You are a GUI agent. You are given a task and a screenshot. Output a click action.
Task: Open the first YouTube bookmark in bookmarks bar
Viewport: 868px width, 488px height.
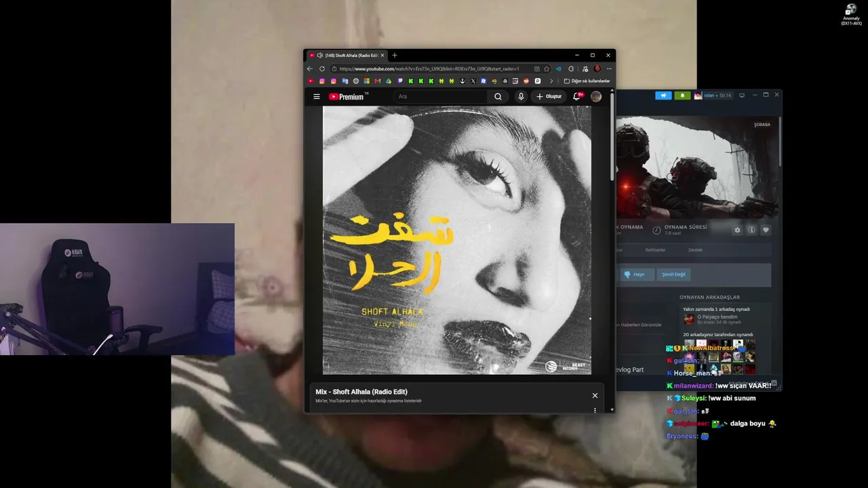(311, 81)
